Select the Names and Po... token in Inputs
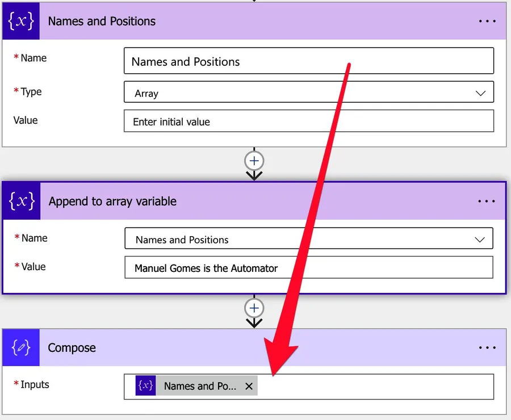Viewport: 511px width, 420px height. coord(199,387)
